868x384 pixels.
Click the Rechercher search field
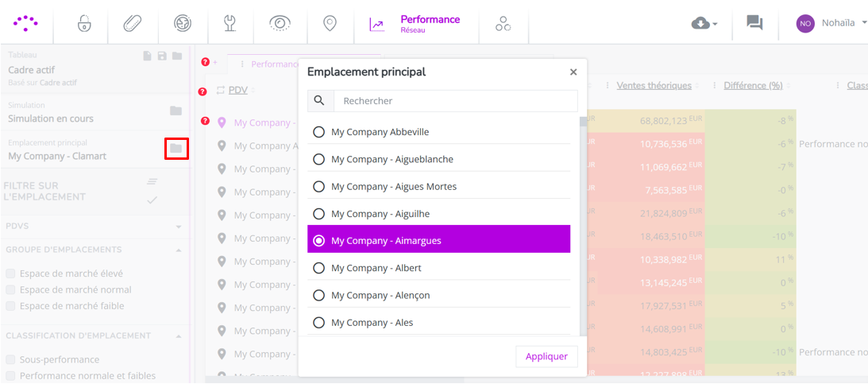[455, 101]
